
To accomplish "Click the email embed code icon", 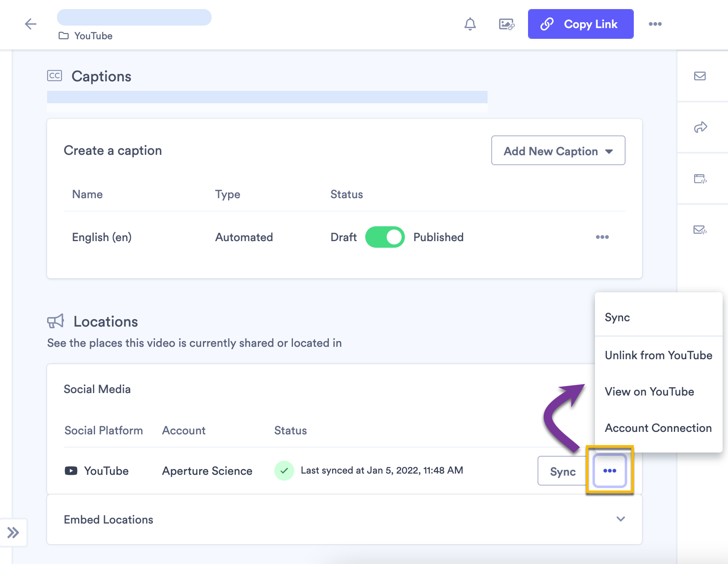I will click(700, 230).
